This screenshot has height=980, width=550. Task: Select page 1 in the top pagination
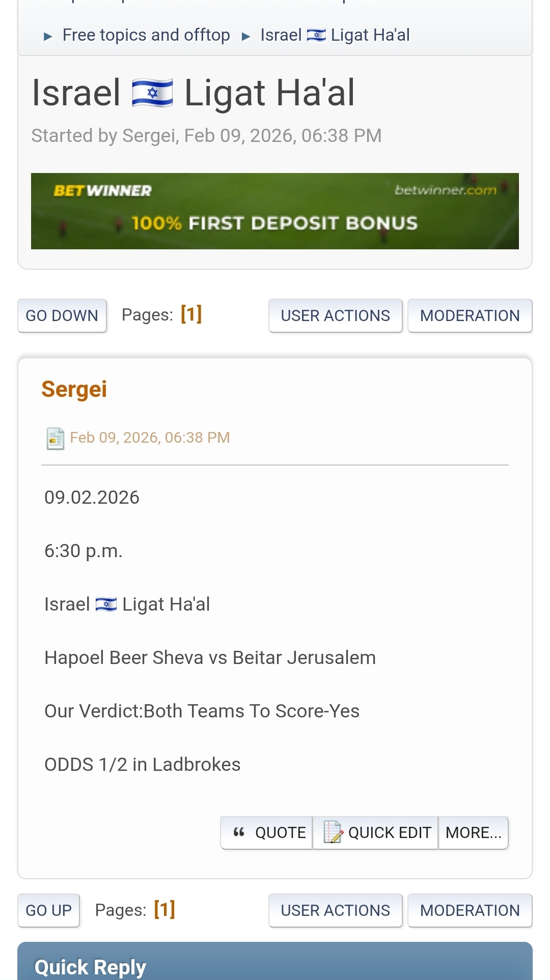[x=191, y=314]
